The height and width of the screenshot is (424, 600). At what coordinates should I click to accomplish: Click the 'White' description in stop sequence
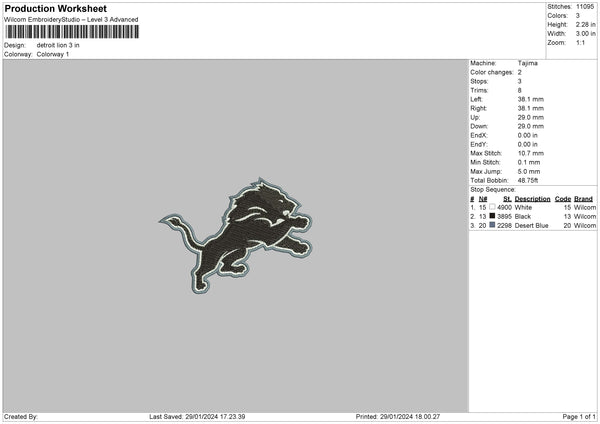pyautogui.click(x=523, y=207)
